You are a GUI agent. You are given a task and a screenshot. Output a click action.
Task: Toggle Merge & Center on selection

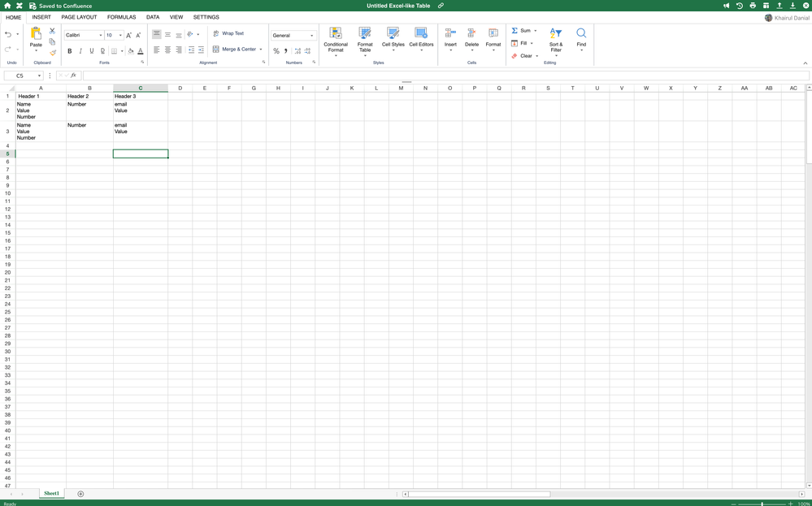point(235,49)
